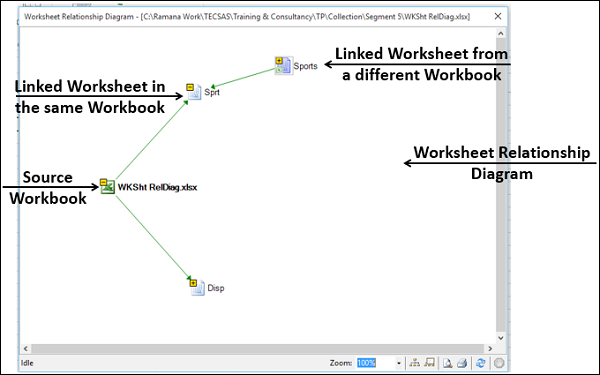
Task: Expand the Sports worksheet node
Action: tap(279, 60)
